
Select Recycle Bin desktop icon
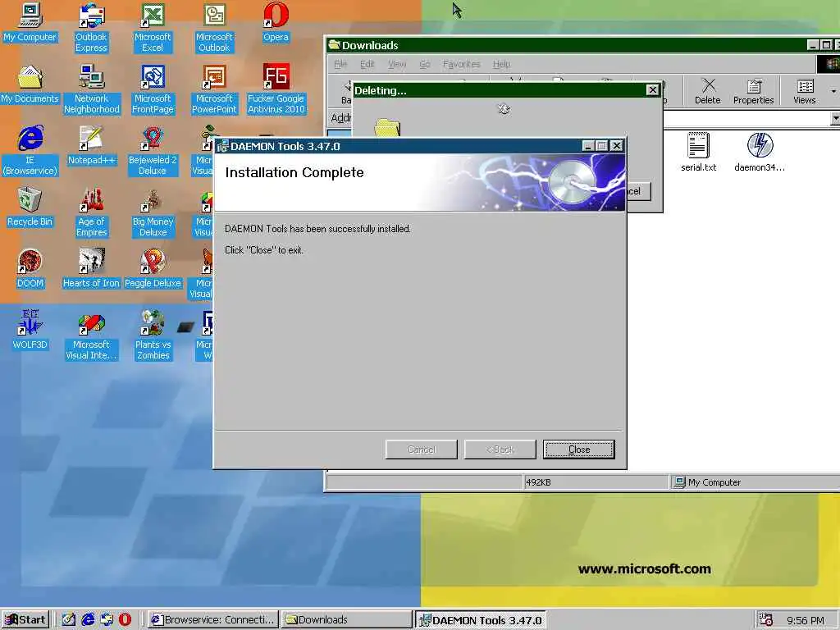pyautogui.click(x=30, y=208)
